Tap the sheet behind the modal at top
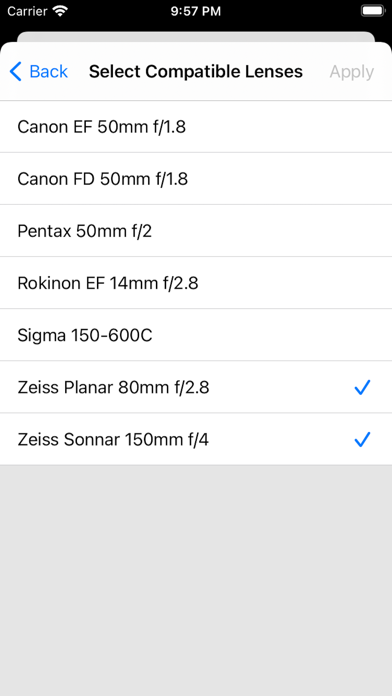Image resolution: width=392 pixels, height=696 pixels. (196, 36)
